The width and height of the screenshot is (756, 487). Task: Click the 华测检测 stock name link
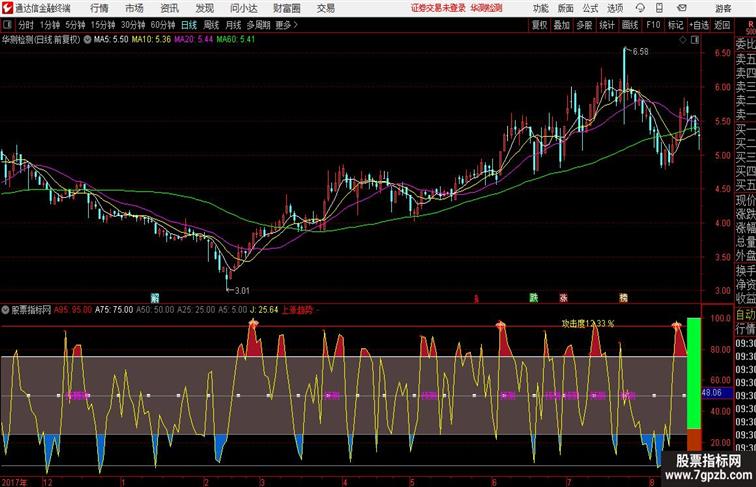pyautogui.click(x=486, y=8)
